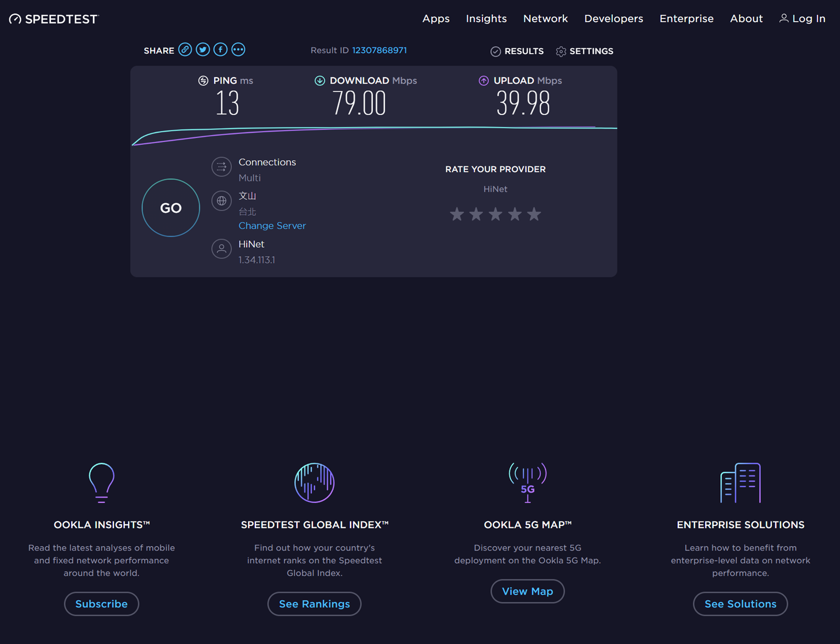Open more share options ellipsis icon
Screen dimensions: 840x644
click(x=238, y=50)
